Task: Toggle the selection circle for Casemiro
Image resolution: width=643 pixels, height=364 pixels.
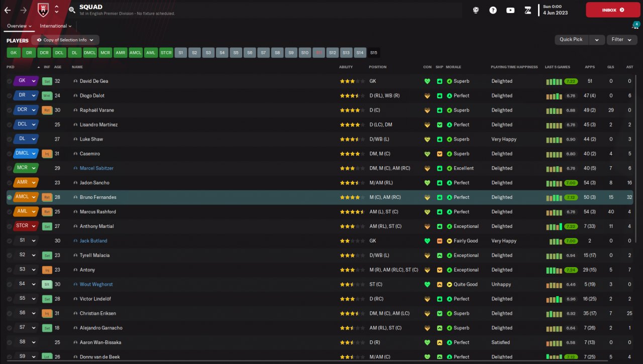Action: click(x=10, y=154)
